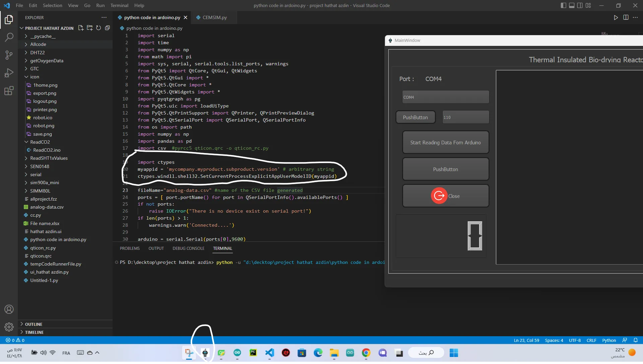This screenshot has height=364, width=643.
Task: Switch to PROBLEMS panel tab
Action: (x=130, y=248)
